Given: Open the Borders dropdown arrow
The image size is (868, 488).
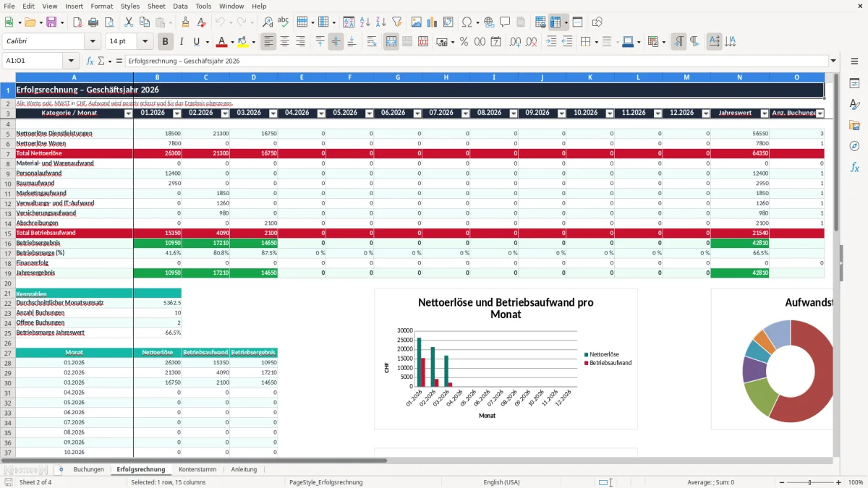Looking at the screenshot, I should pyautogui.click(x=596, y=42).
